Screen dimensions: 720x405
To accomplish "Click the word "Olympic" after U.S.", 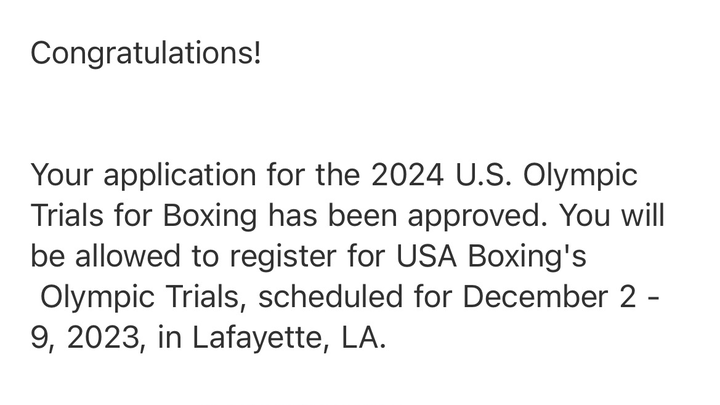I will [x=580, y=176].
